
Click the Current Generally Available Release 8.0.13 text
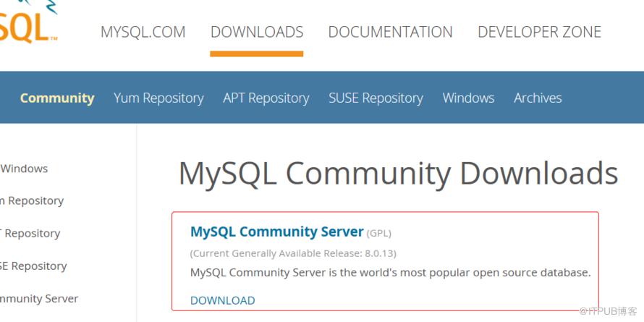(293, 253)
